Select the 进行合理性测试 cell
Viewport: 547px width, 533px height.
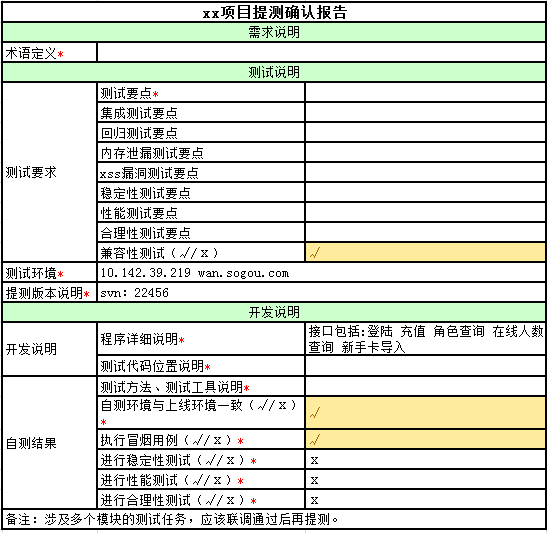coord(201,499)
